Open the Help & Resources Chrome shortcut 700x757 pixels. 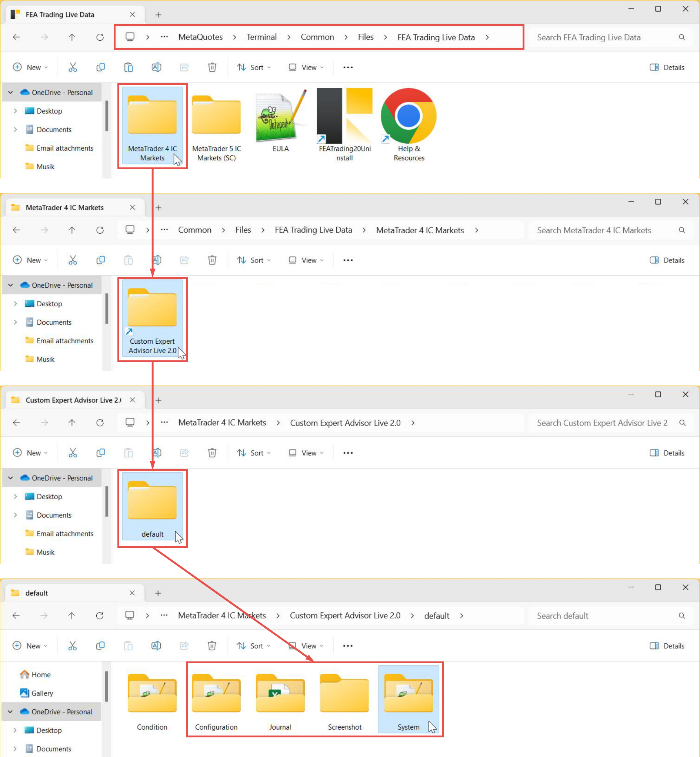[409, 126]
